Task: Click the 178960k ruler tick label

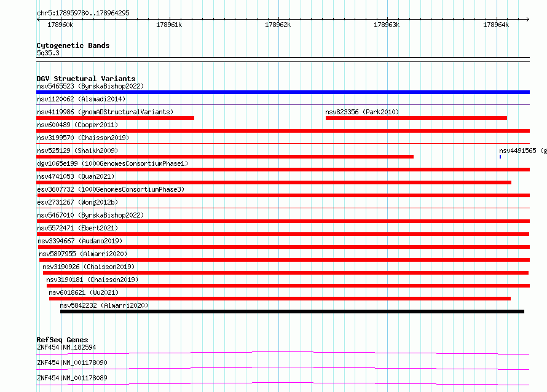Action: pyautogui.click(x=60, y=25)
